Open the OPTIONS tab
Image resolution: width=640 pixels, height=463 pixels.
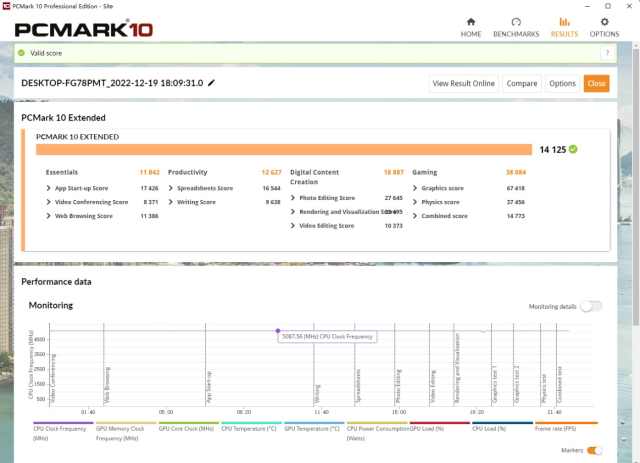pos(604,28)
